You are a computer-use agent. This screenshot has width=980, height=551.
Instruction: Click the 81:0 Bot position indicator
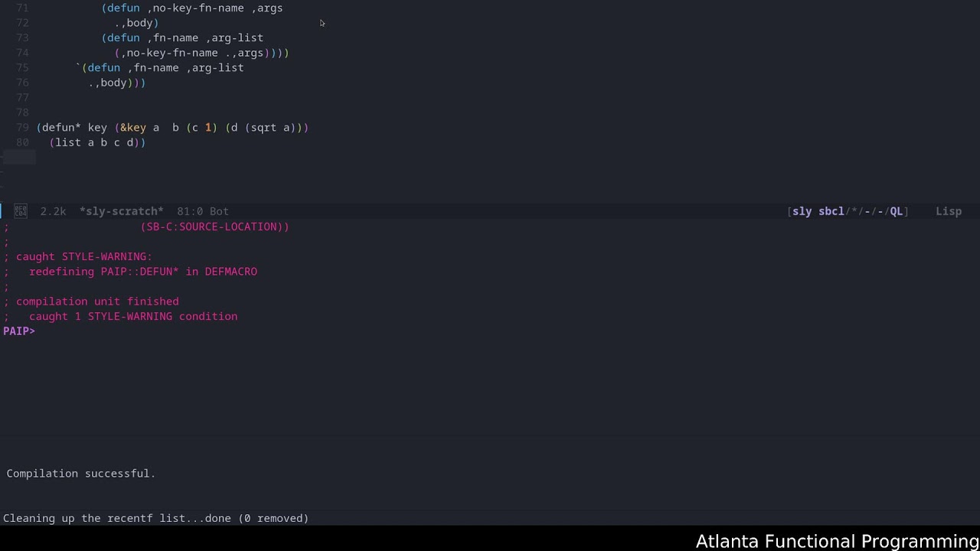203,211
